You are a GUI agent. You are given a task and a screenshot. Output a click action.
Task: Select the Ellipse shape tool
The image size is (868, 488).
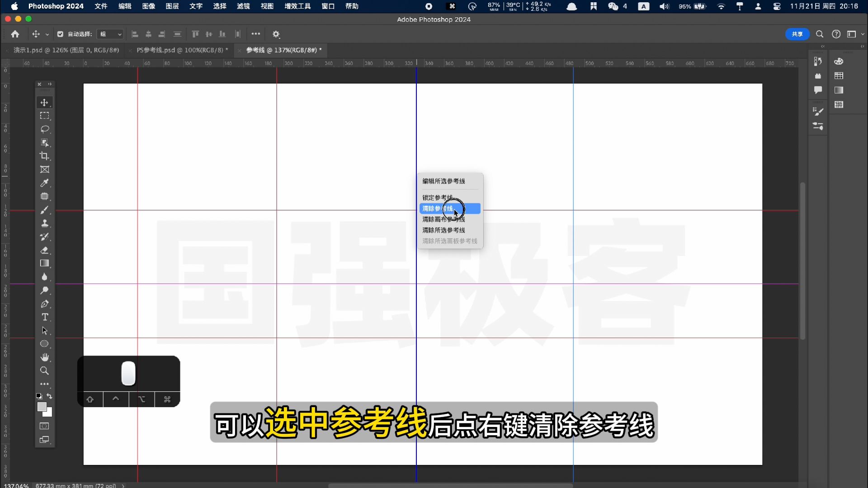[x=44, y=344]
